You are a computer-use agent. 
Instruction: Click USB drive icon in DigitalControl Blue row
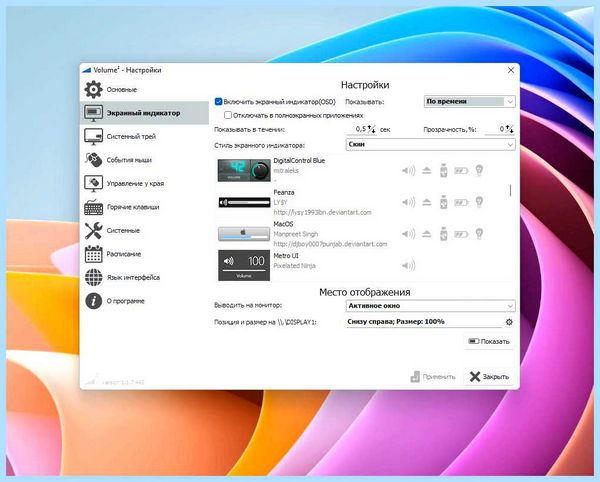(x=443, y=170)
